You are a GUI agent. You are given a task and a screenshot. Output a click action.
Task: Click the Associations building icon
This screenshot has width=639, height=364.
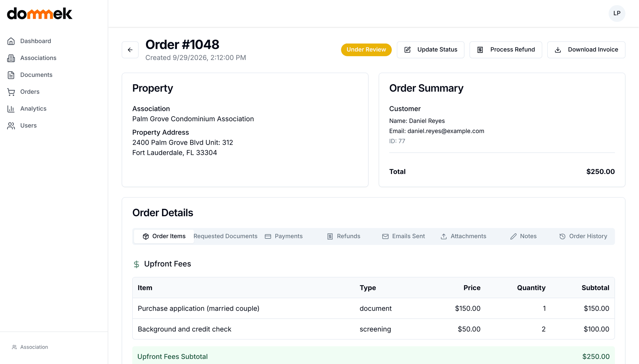pyautogui.click(x=11, y=58)
